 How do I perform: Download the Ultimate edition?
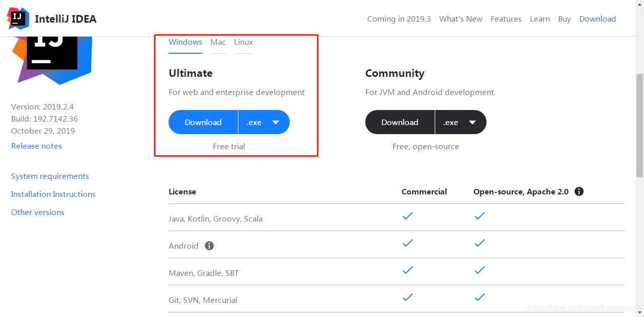(x=203, y=122)
